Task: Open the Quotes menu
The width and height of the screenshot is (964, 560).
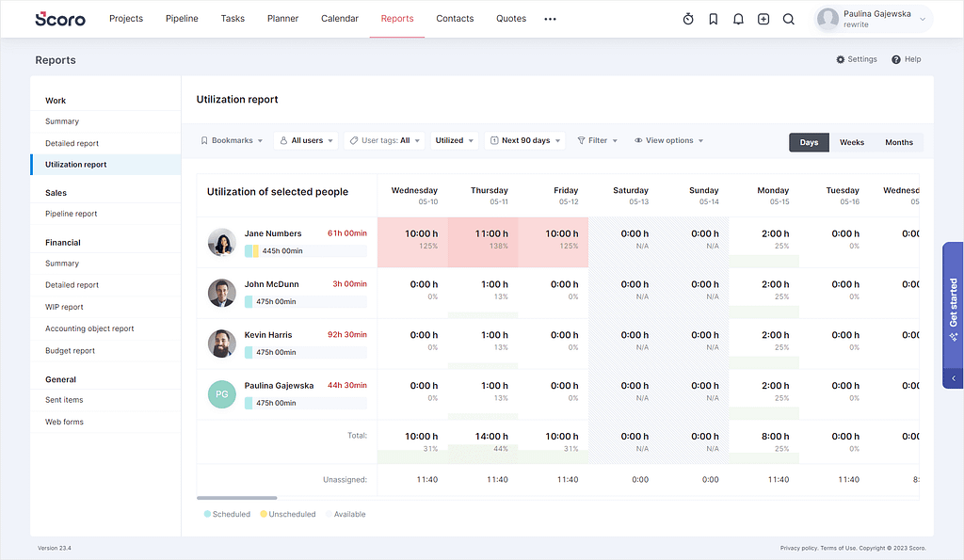Action: pyautogui.click(x=511, y=19)
